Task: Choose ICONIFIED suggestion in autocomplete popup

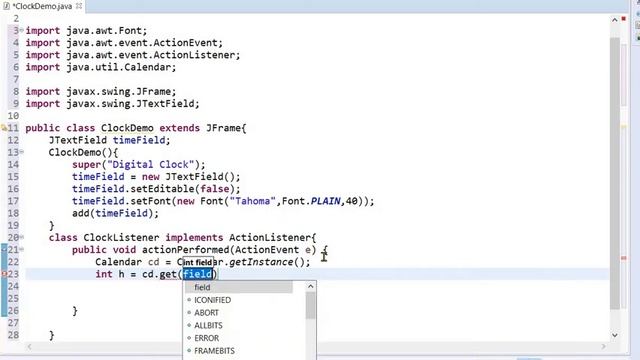Action: click(x=212, y=300)
